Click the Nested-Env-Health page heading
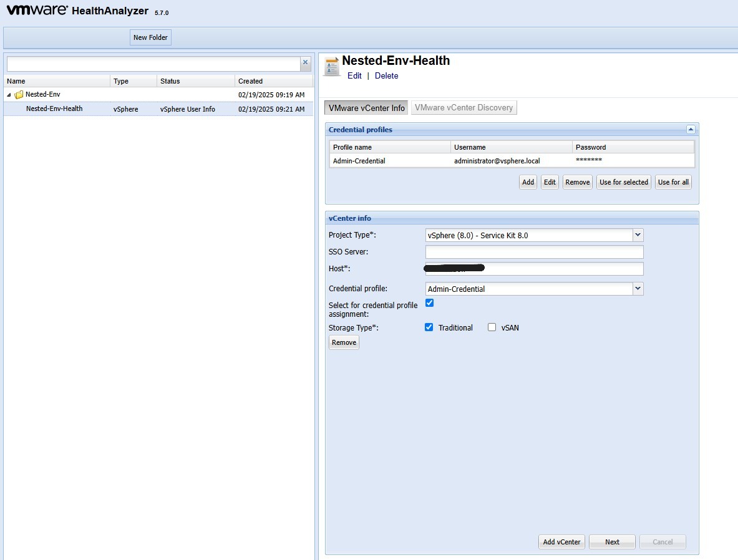 396,60
